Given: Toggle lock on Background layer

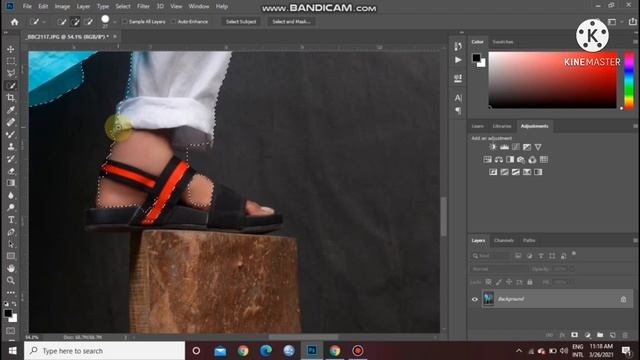Looking at the screenshot, I should click(623, 299).
